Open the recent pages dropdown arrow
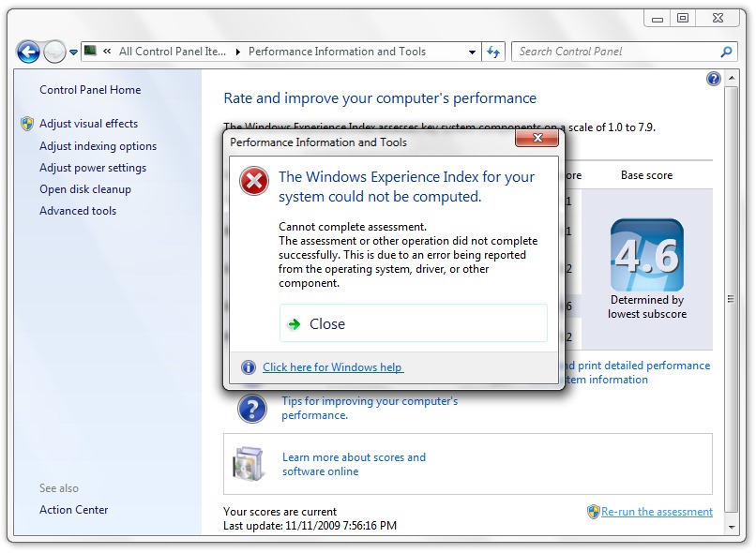Viewport: 756px width, 553px height. [x=73, y=52]
